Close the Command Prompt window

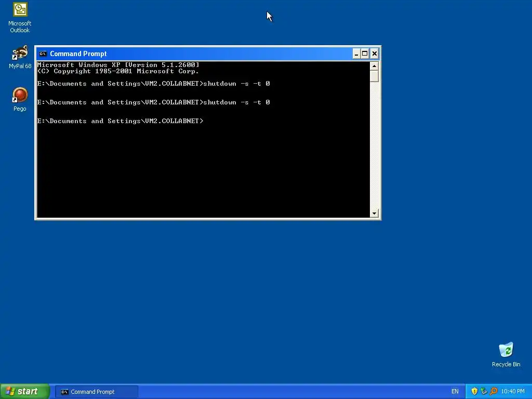pos(374,54)
